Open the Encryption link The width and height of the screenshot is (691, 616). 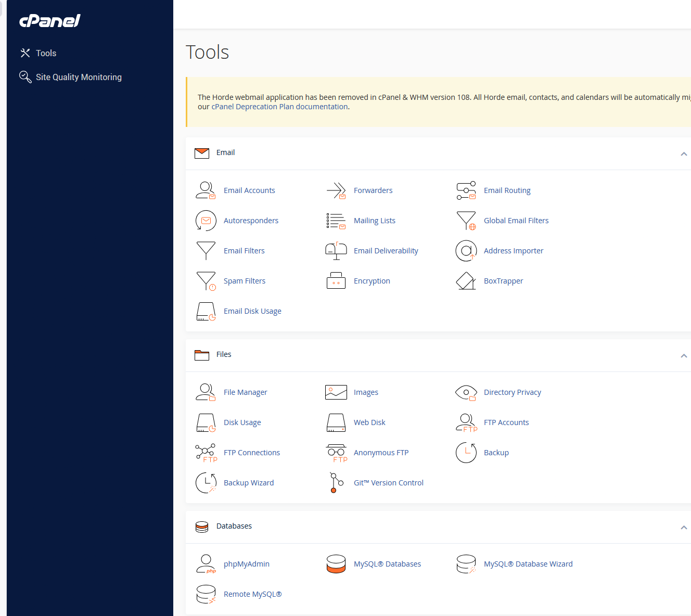[x=372, y=281]
